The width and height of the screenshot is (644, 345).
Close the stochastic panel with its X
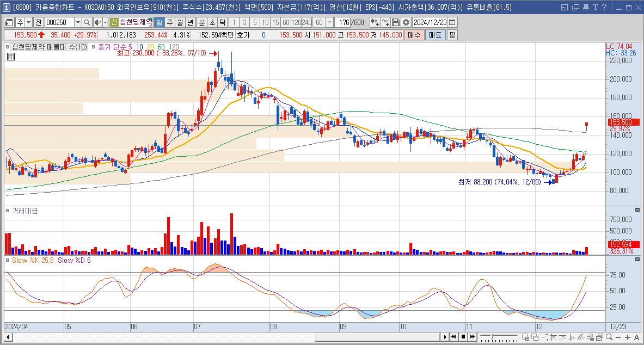click(637, 260)
